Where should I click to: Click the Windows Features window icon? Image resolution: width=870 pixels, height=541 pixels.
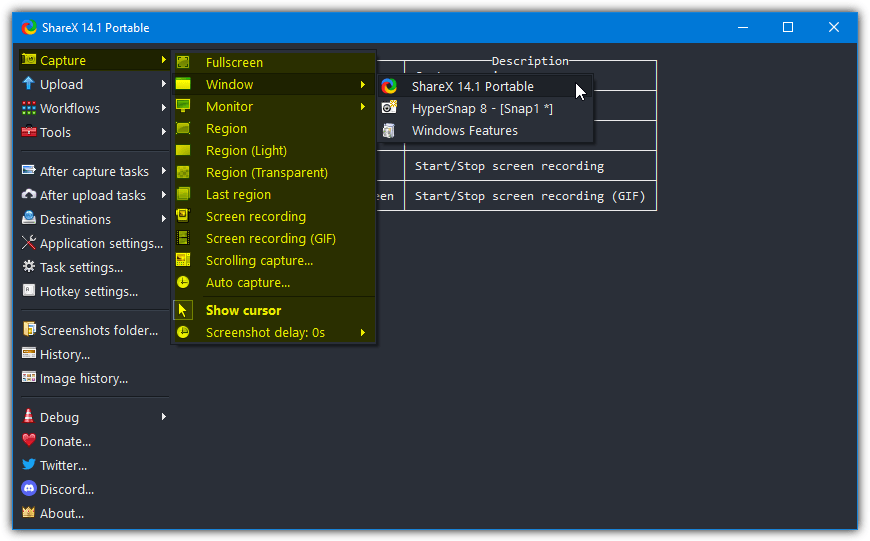point(390,130)
